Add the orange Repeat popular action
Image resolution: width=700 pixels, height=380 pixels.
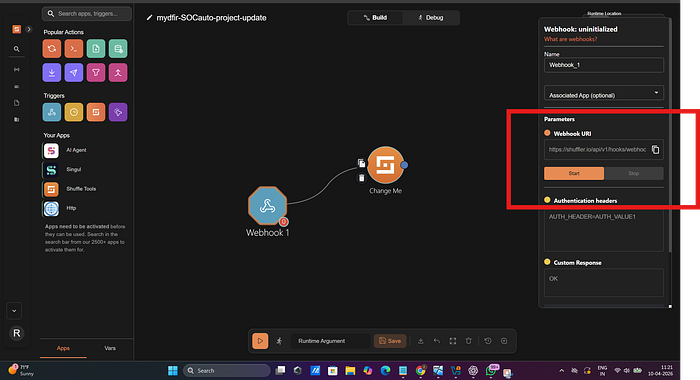pyautogui.click(x=52, y=49)
